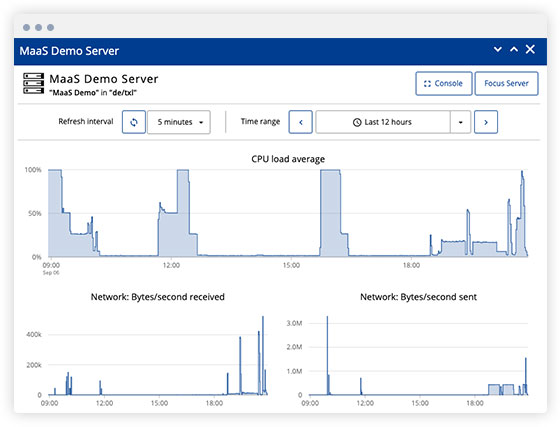Click the 100% axis label on CPU chart
The width and height of the screenshot is (560, 427).
point(33,170)
